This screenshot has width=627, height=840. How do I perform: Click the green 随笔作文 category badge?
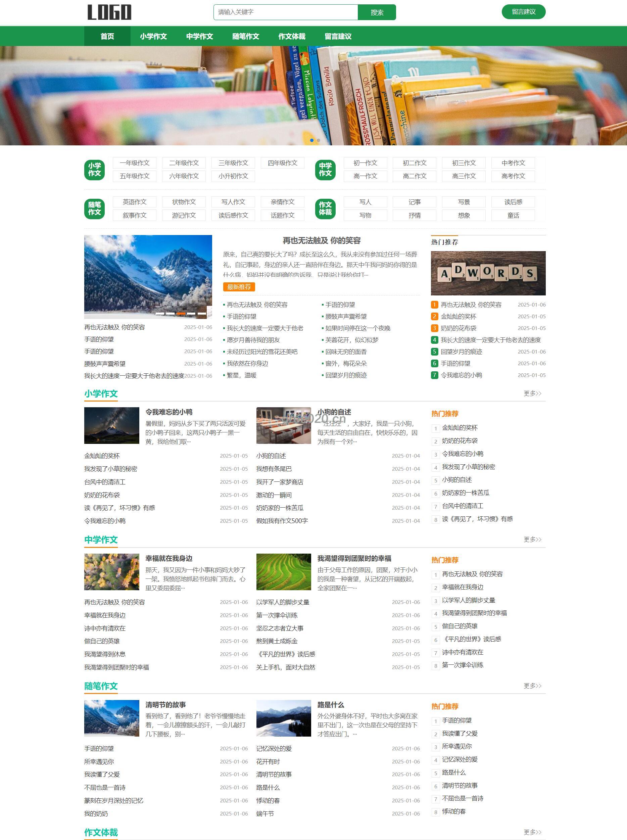point(95,208)
